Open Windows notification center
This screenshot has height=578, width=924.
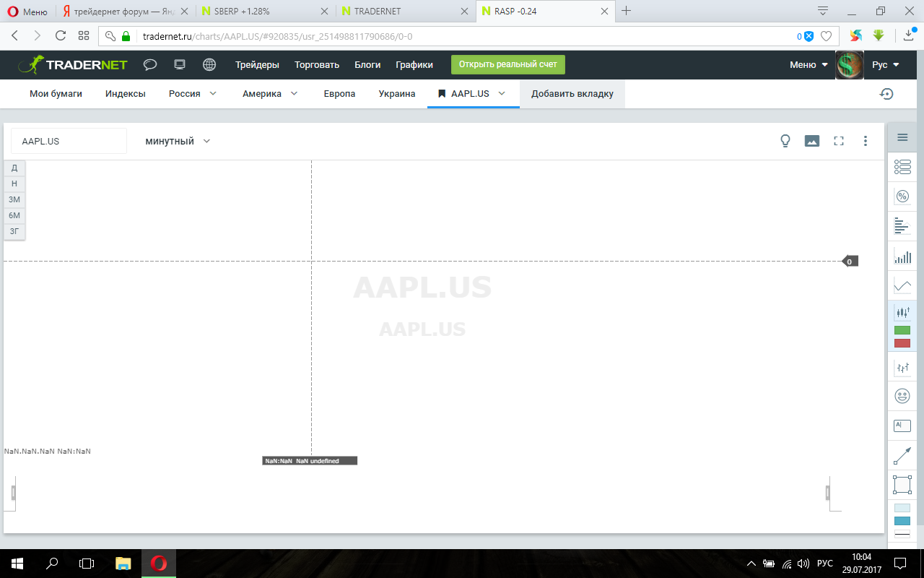[x=900, y=563]
